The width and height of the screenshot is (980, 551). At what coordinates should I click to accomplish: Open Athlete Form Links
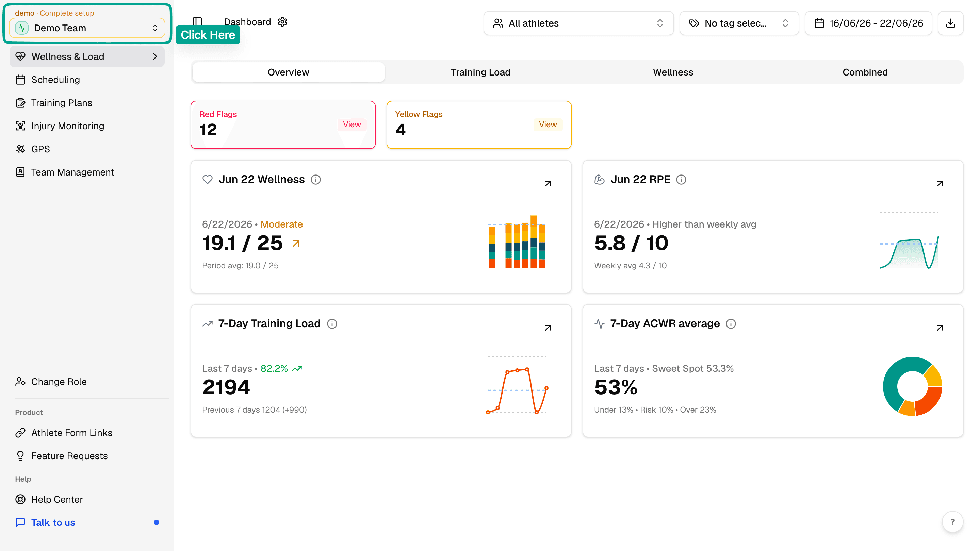pos(87,433)
